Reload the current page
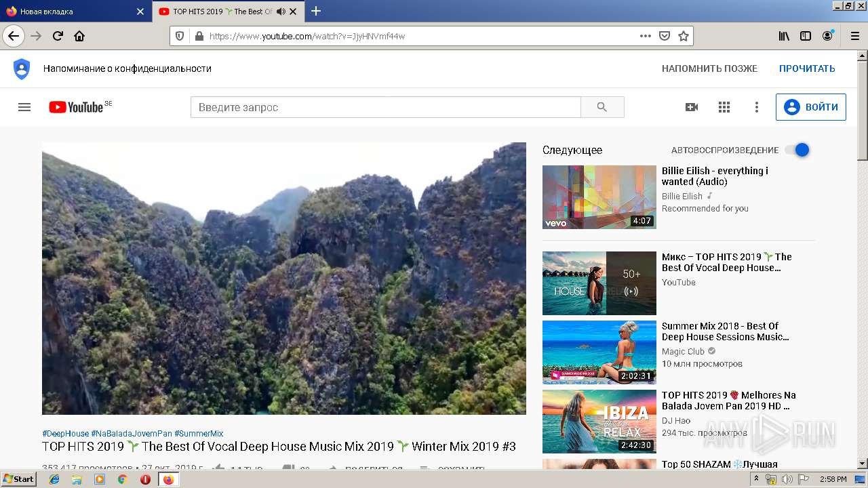The image size is (868, 488). point(58,36)
